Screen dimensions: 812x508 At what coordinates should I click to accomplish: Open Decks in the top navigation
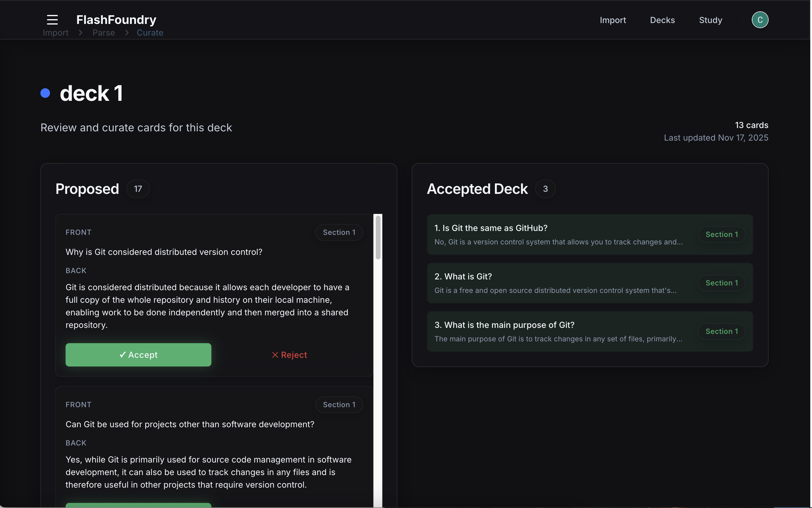662,20
